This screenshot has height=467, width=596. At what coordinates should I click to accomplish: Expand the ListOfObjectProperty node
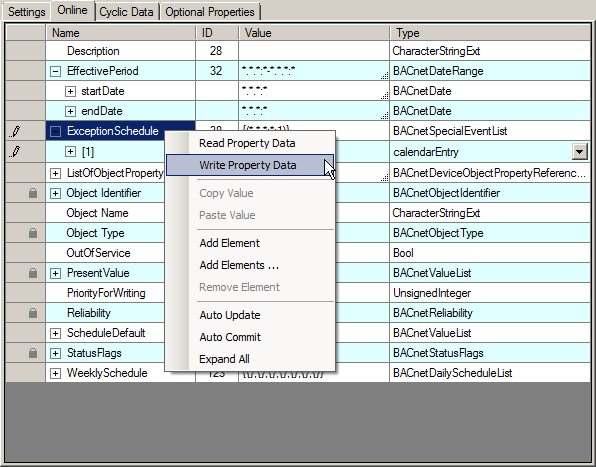55,173
